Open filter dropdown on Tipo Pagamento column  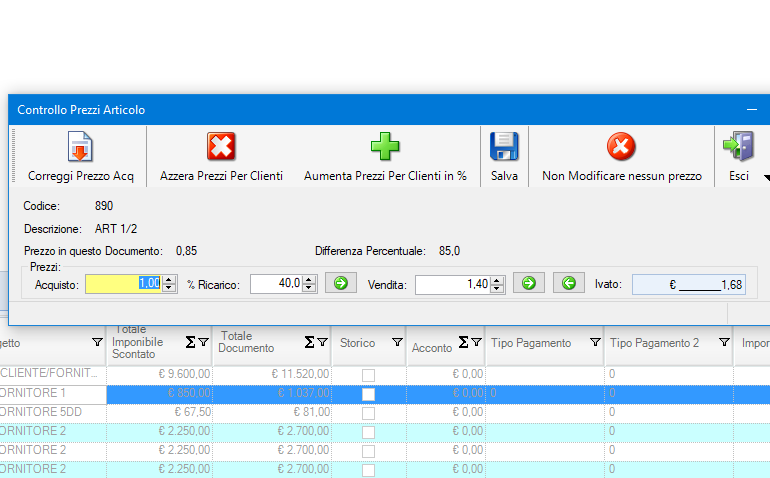pyautogui.click(x=595, y=343)
